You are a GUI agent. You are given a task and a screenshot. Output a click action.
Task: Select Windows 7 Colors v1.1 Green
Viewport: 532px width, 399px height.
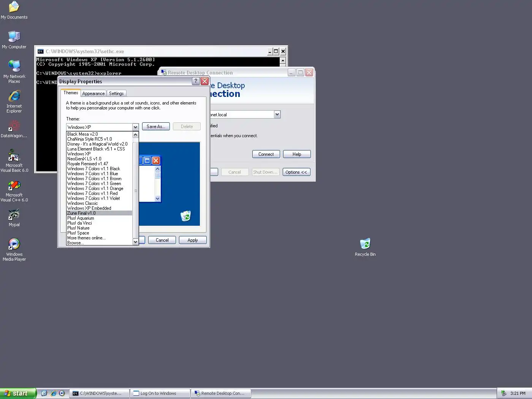coord(99,184)
